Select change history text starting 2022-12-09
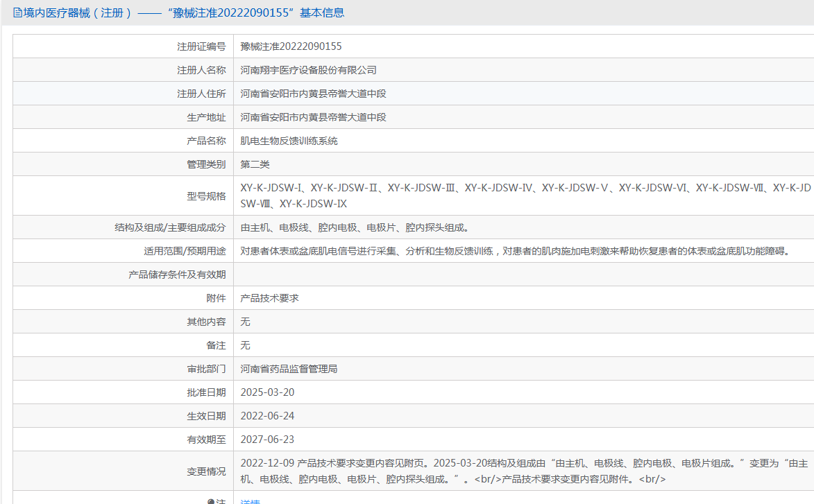The width and height of the screenshot is (814, 504). [x=525, y=471]
